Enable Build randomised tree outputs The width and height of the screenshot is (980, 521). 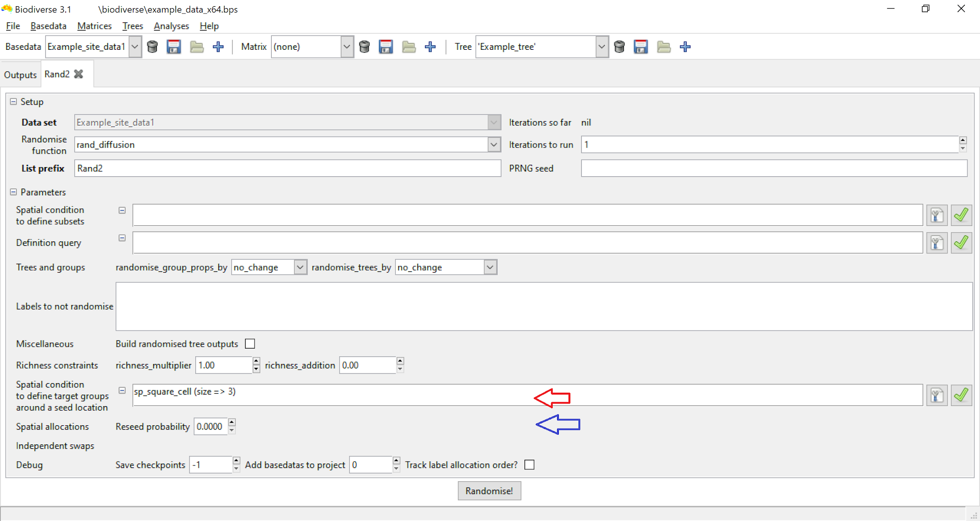click(x=250, y=343)
